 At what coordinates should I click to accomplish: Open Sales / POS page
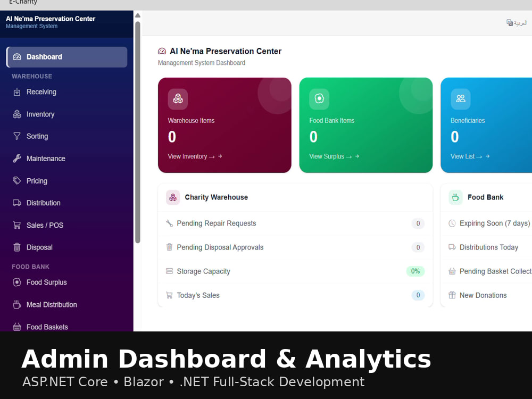pos(45,225)
